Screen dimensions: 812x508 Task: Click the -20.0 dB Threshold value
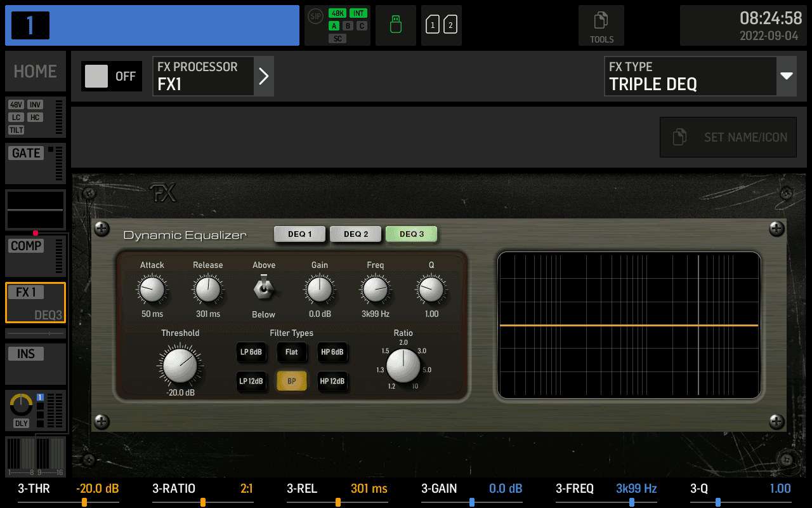(180, 393)
